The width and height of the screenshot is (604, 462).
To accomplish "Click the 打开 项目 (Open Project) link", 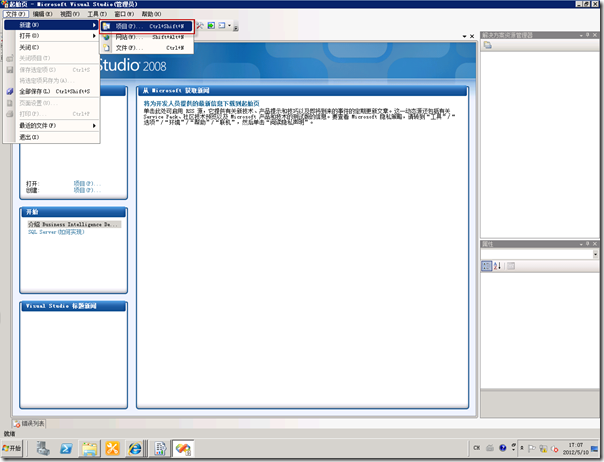I will (87, 184).
